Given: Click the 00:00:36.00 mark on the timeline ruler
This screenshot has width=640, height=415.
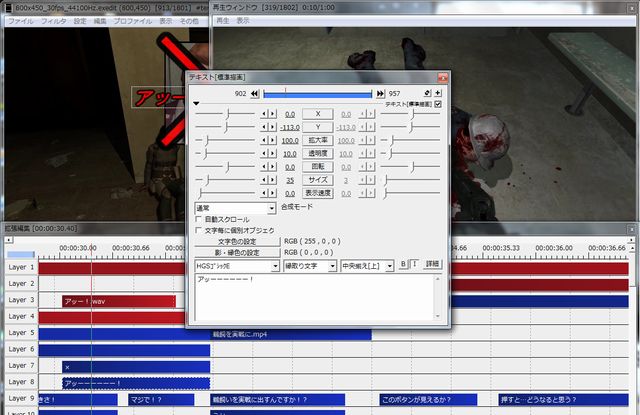Looking at the screenshot, I should (x=554, y=248).
